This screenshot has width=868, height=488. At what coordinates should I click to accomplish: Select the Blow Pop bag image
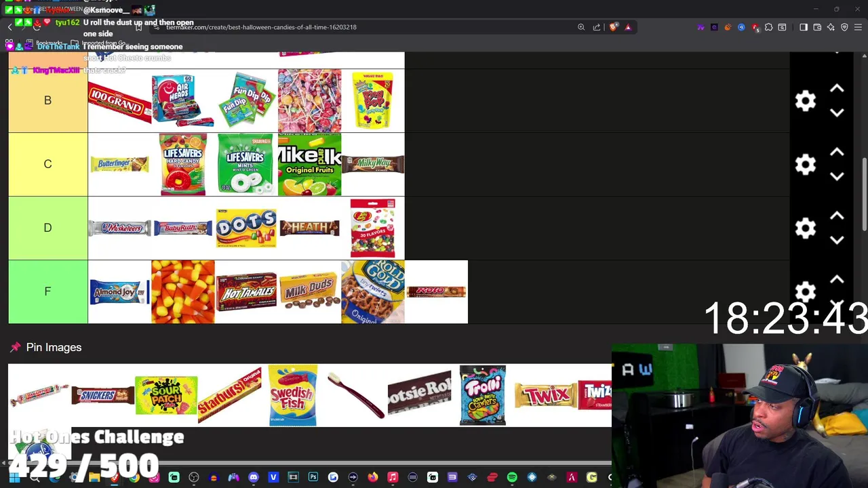point(372,101)
